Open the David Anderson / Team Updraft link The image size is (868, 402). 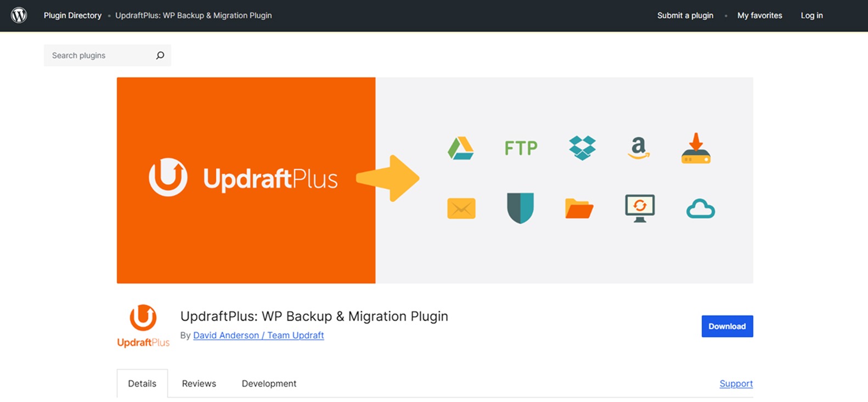[x=258, y=335]
